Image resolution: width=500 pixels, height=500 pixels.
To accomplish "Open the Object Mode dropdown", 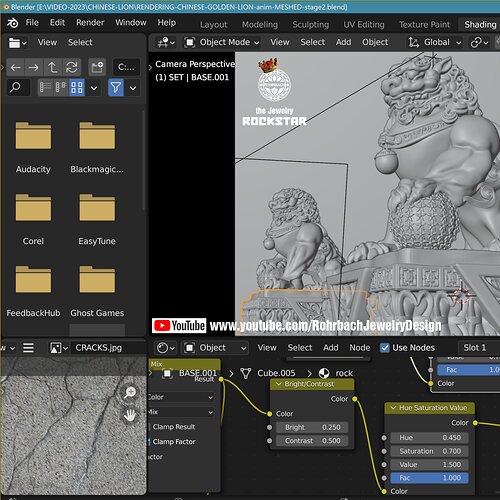I will tap(222, 42).
